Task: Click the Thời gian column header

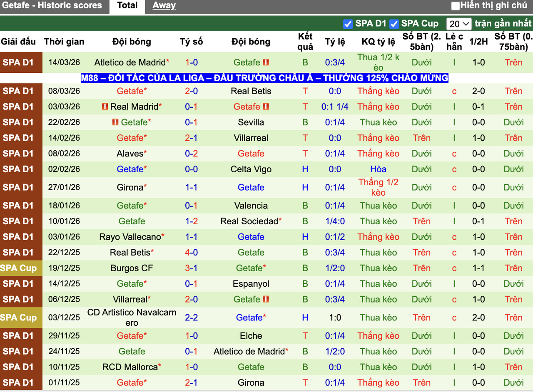Action: tap(64, 42)
